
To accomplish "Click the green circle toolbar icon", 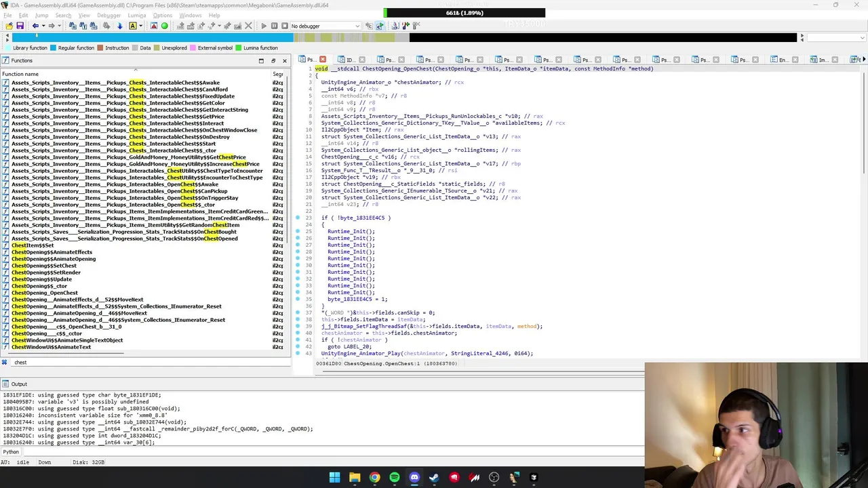I will 164,26.
